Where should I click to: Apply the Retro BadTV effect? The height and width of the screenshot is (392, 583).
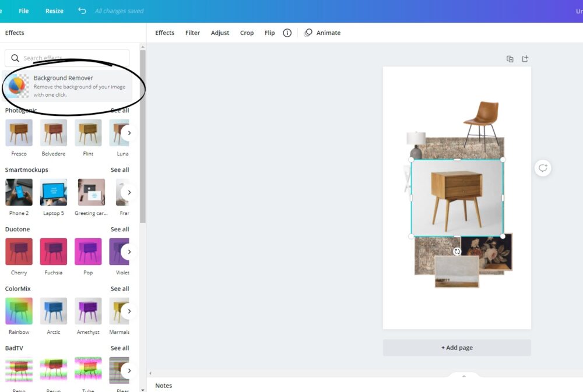[x=19, y=370]
